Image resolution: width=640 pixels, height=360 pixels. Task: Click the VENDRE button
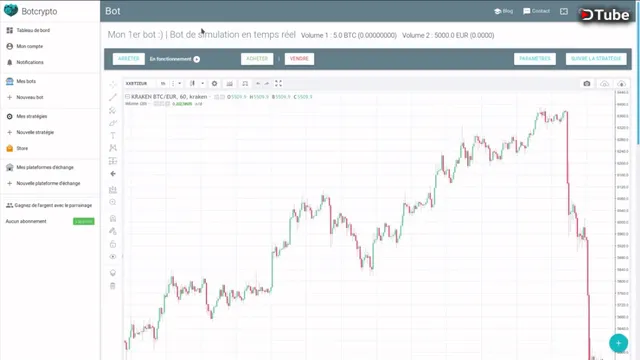(299, 59)
